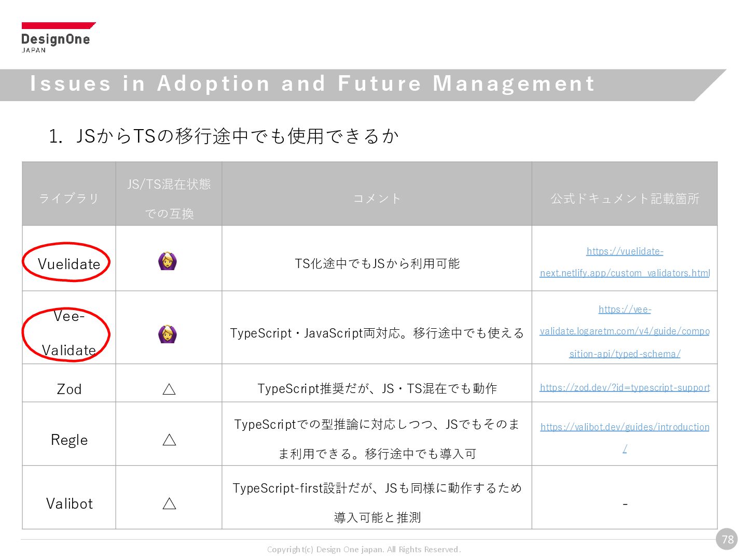This screenshot has width=747, height=560.
Task: Select the Regle library cell
Action: [69, 434]
